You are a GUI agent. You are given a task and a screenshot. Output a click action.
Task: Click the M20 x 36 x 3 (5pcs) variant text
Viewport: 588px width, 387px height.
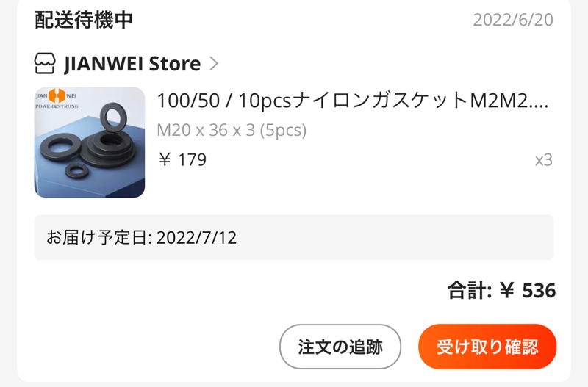(x=232, y=130)
